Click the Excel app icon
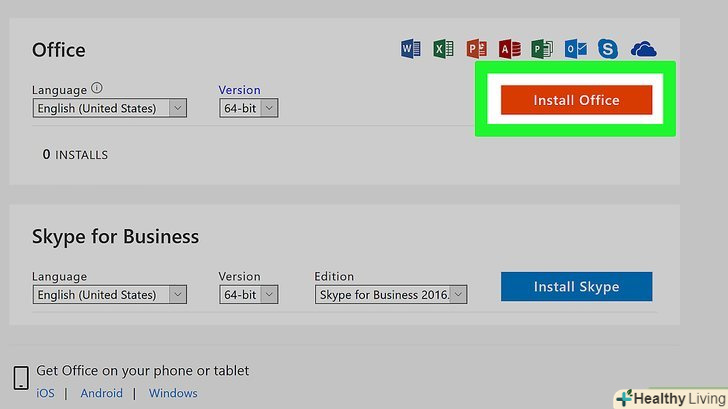 443,49
